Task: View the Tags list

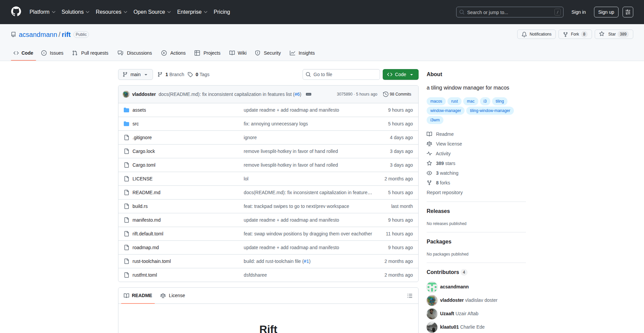Action: 199,74
